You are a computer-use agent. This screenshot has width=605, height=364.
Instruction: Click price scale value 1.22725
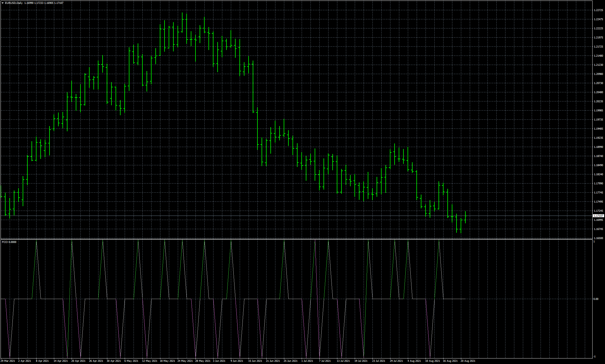pyautogui.click(x=598, y=10)
